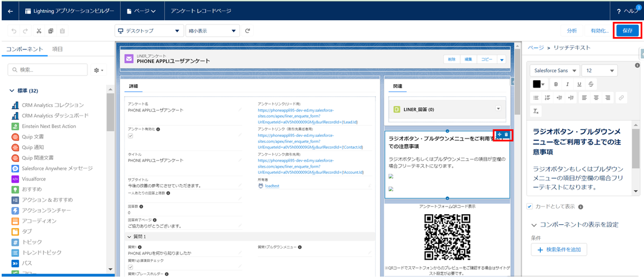Click the paste clipboard icon in the toolbar

62,31
